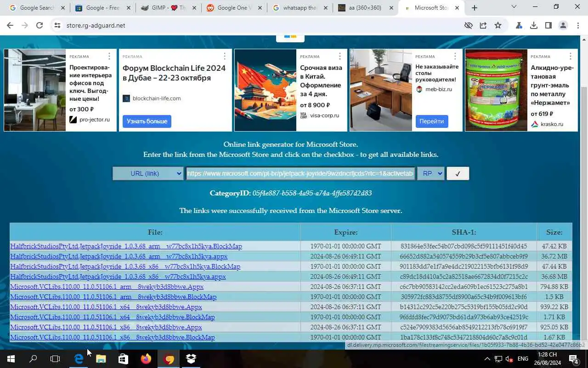Click the office interior ad image
The height and width of the screenshot is (368, 588).
pyautogui.click(x=35, y=90)
